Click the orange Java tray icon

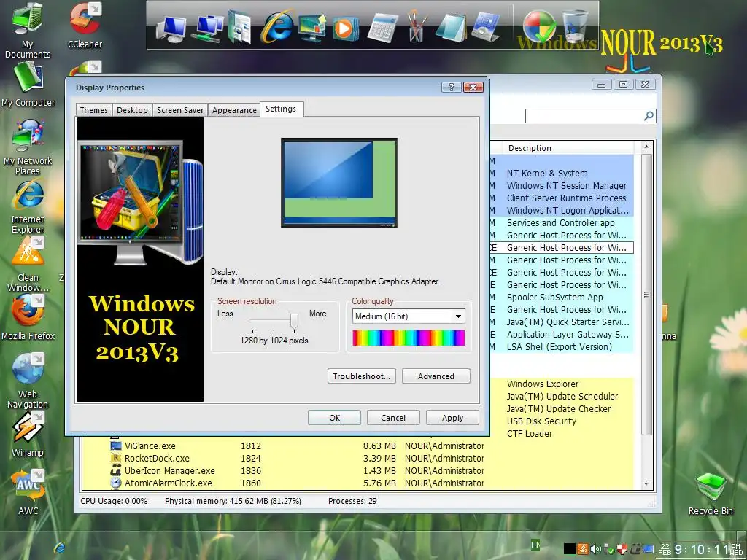(x=583, y=549)
